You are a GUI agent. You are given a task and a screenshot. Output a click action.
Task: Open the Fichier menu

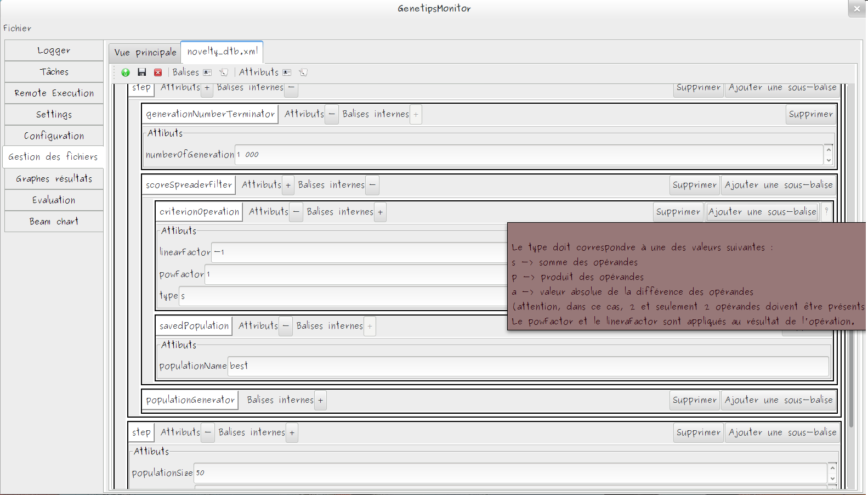coord(18,28)
